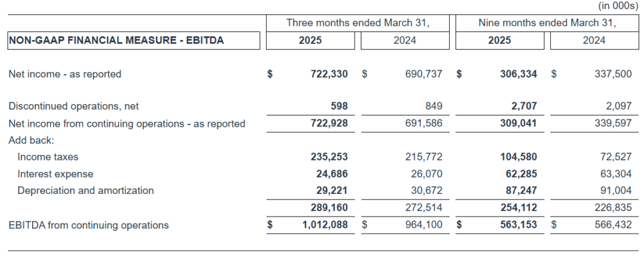Click the NON-GAAP FINANCIAL MEASURE - EBITDA header
Image resolution: width=644 pixels, height=258 pixels.
click(116, 40)
